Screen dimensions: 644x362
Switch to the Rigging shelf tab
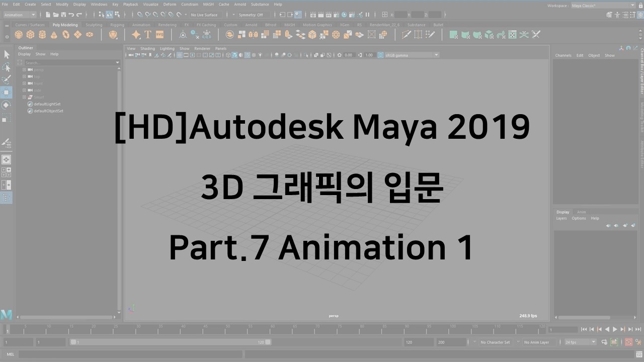(117, 25)
